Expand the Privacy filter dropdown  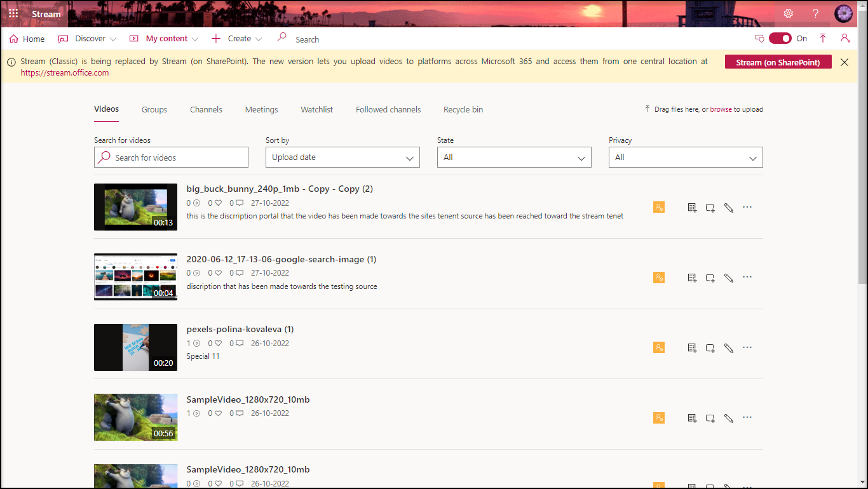(686, 157)
